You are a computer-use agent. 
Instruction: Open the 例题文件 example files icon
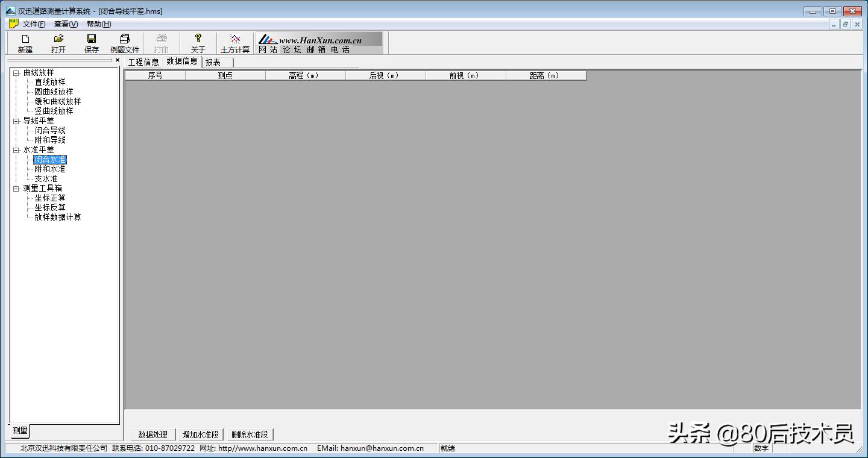[125, 39]
